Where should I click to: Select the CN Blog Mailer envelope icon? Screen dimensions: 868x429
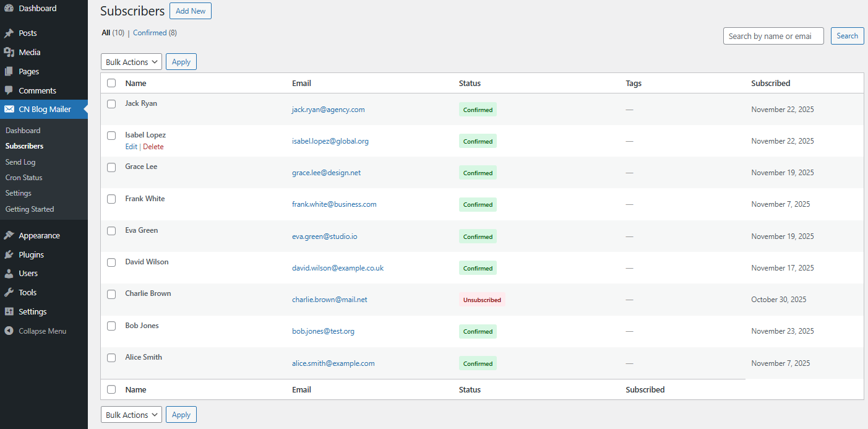point(9,109)
